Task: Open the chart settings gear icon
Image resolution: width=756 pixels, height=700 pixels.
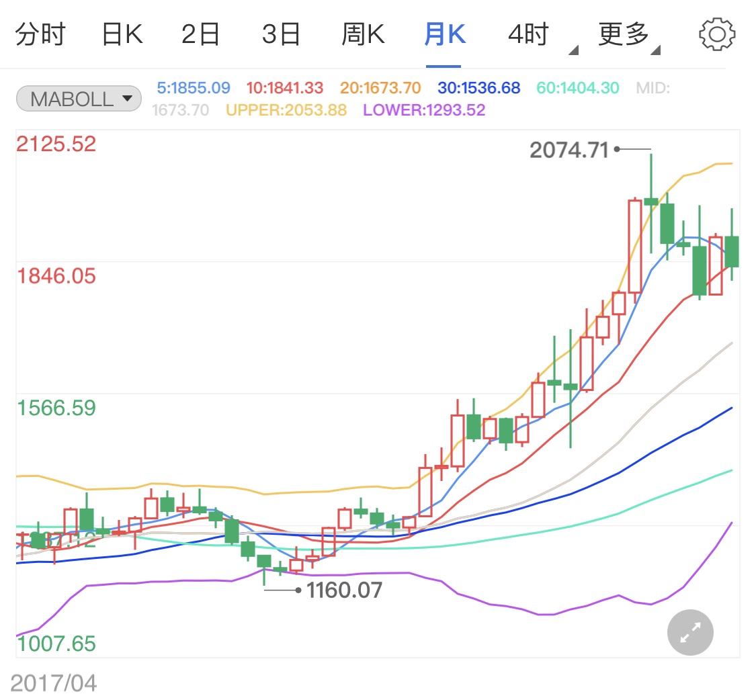Action: (716, 35)
